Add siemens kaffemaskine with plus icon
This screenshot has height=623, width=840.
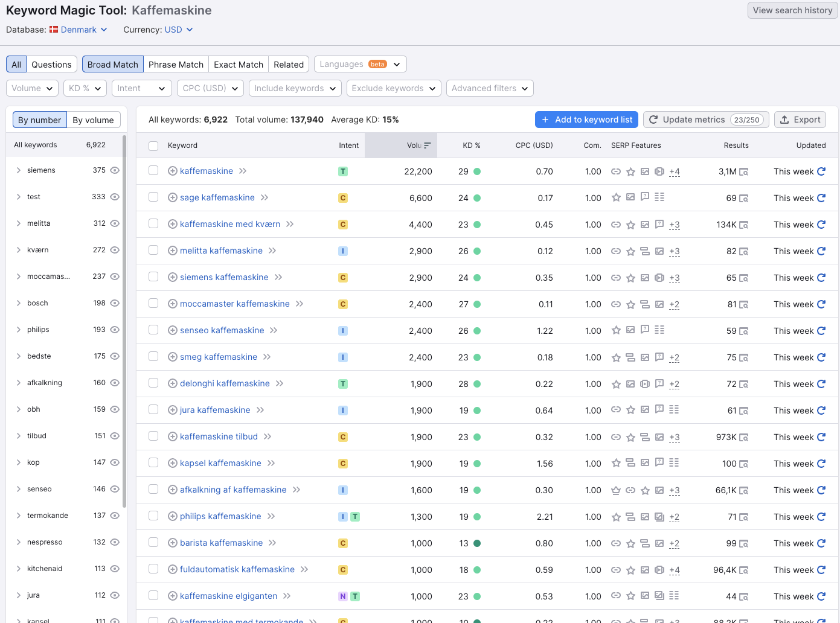click(x=172, y=278)
